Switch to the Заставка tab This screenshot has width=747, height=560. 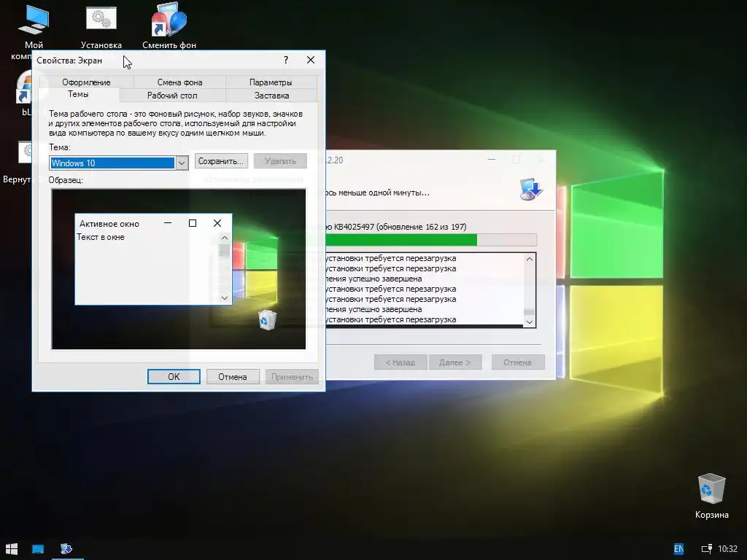point(271,96)
